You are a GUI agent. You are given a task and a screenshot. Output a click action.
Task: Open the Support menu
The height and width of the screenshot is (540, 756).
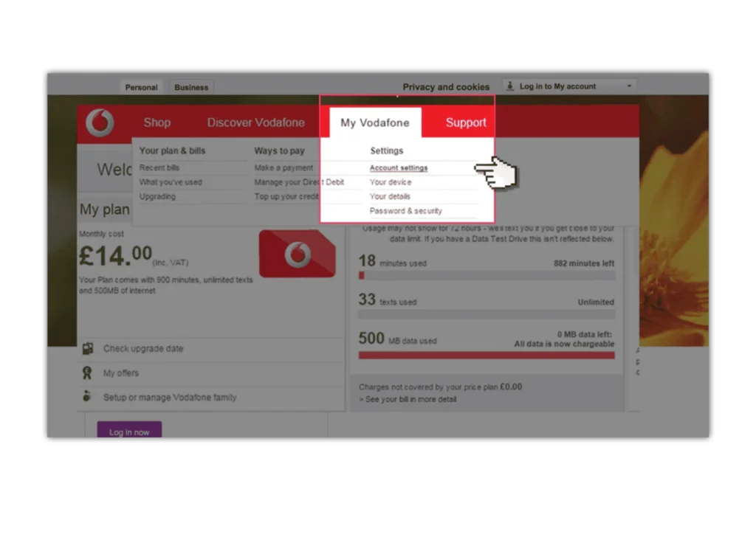pyautogui.click(x=466, y=122)
